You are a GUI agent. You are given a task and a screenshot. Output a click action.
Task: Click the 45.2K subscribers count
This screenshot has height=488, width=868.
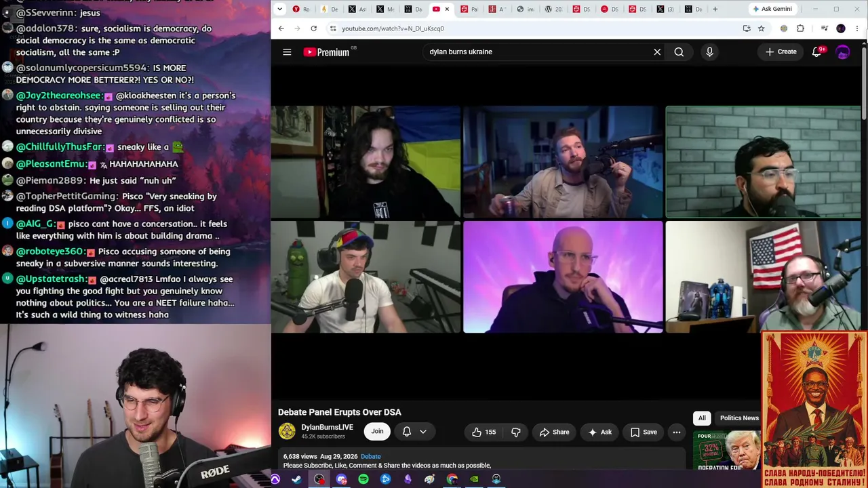tap(323, 436)
